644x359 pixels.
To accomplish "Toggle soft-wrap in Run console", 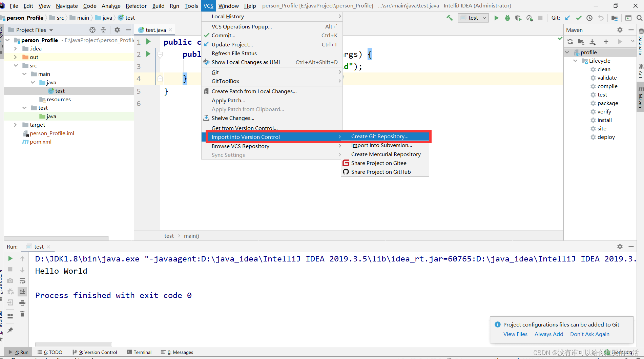I will click(22, 281).
